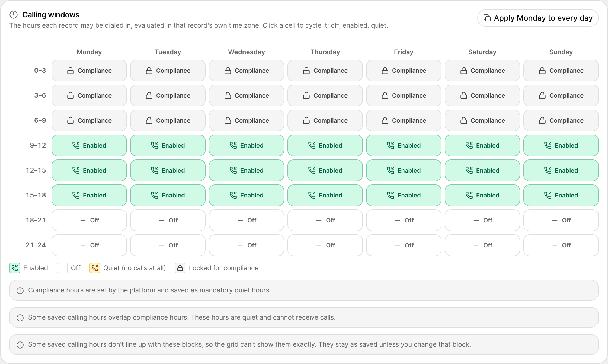Click the info icon on overlap compliance notice
Screen dimensions: 608x364
pyautogui.click(x=20, y=318)
